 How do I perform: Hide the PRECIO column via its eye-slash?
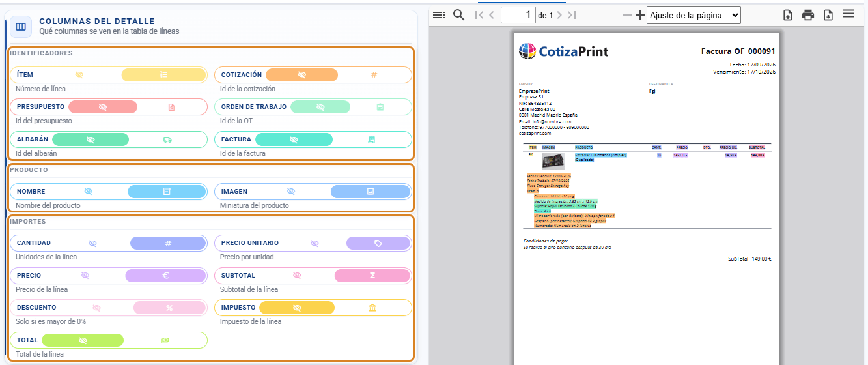85,276
